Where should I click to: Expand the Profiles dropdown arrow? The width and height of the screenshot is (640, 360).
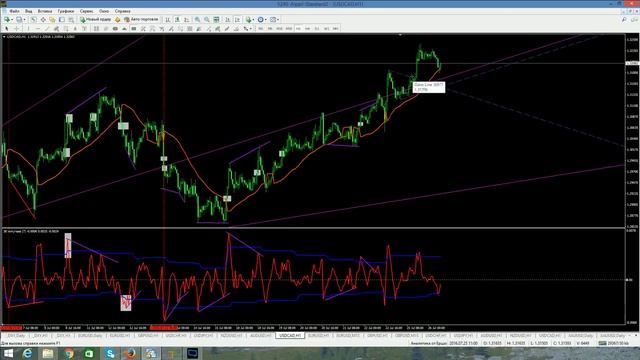24,19
